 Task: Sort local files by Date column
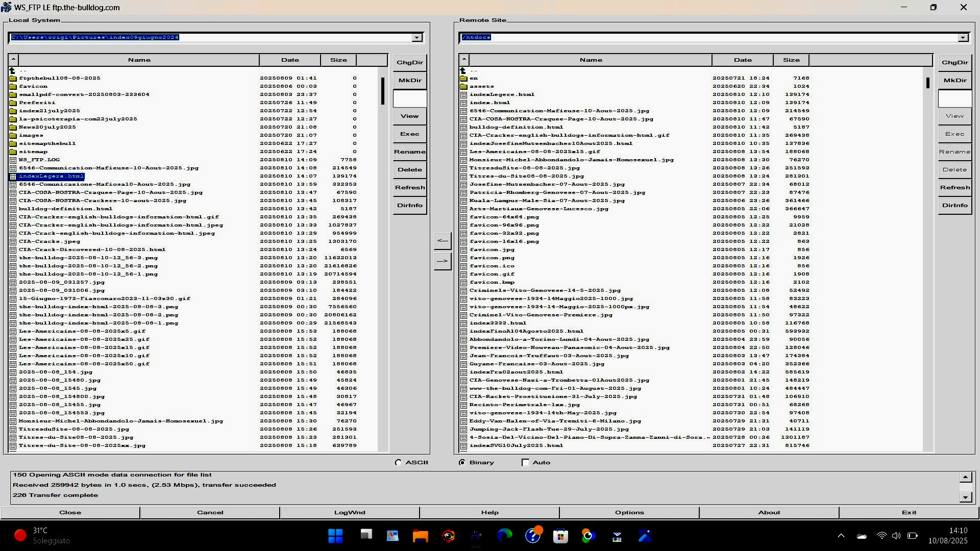click(290, 60)
